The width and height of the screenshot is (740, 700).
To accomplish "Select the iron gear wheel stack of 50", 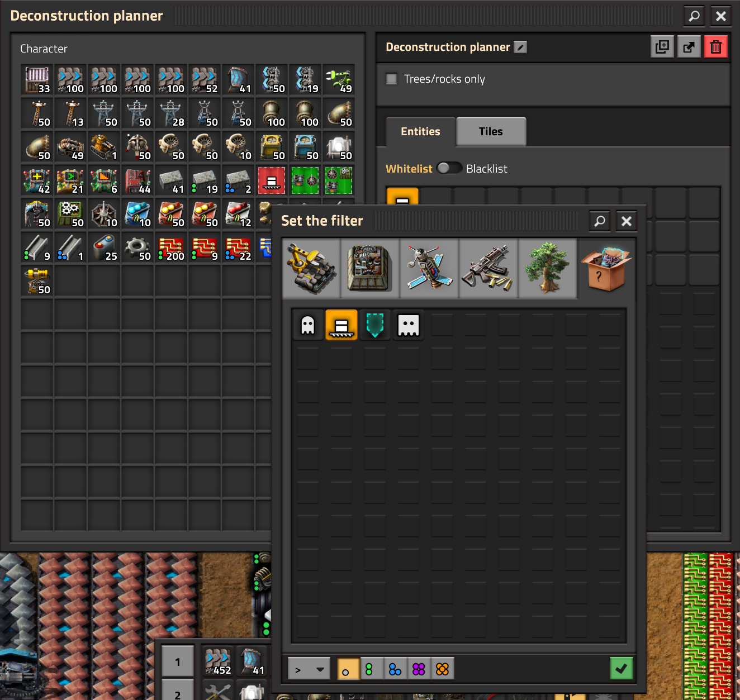I will [x=138, y=247].
